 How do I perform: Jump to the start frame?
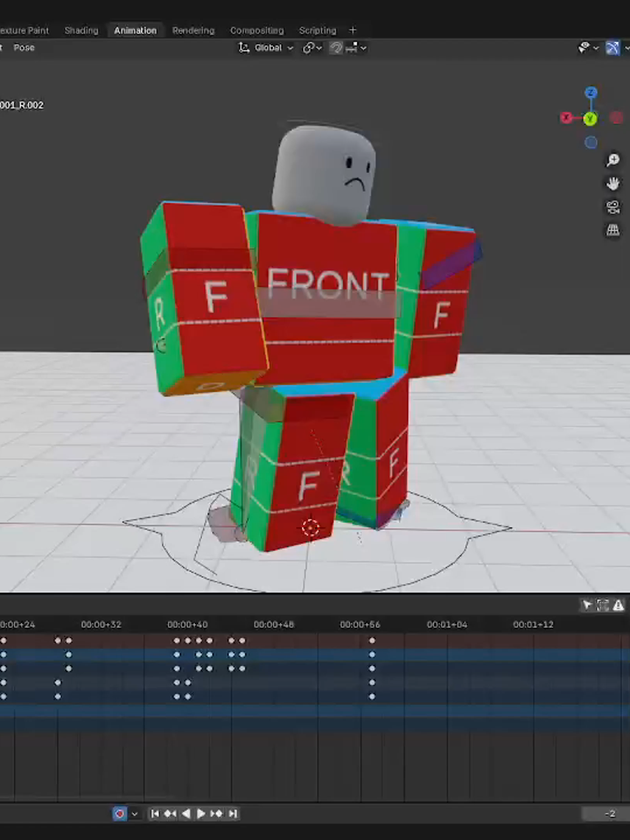[x=155, y=813]
